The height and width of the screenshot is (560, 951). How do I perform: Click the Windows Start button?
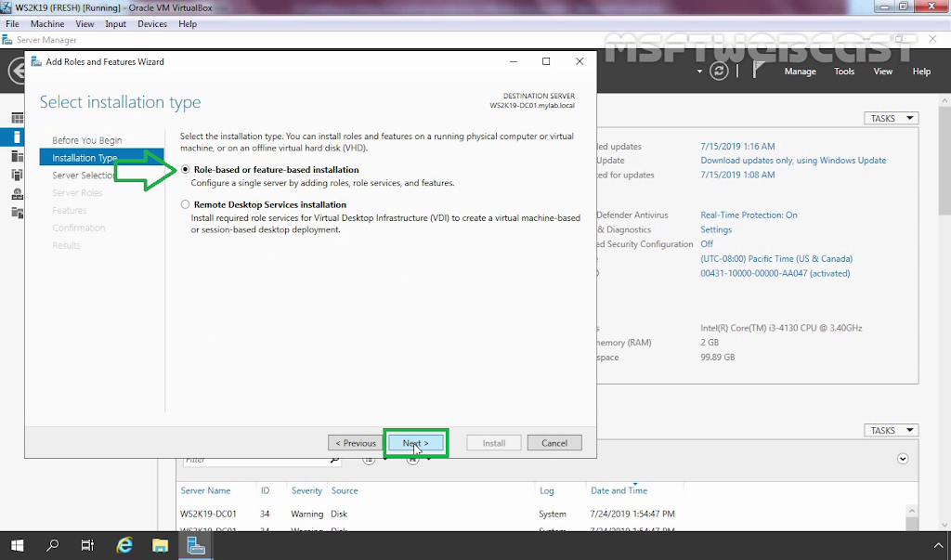pos(17,545)
